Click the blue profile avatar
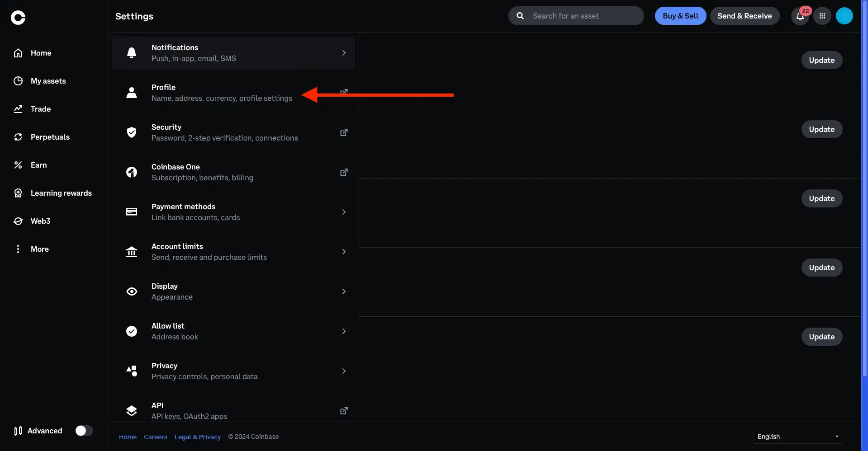 [x=844, y=16]
